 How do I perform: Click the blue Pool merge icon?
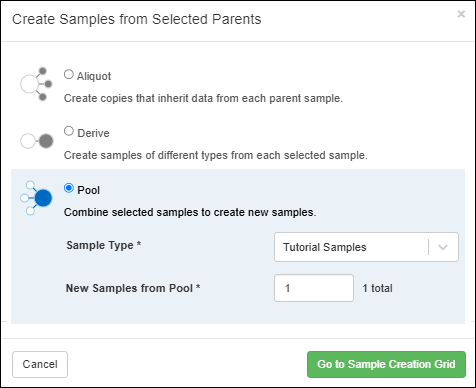[x=36, y=198]
